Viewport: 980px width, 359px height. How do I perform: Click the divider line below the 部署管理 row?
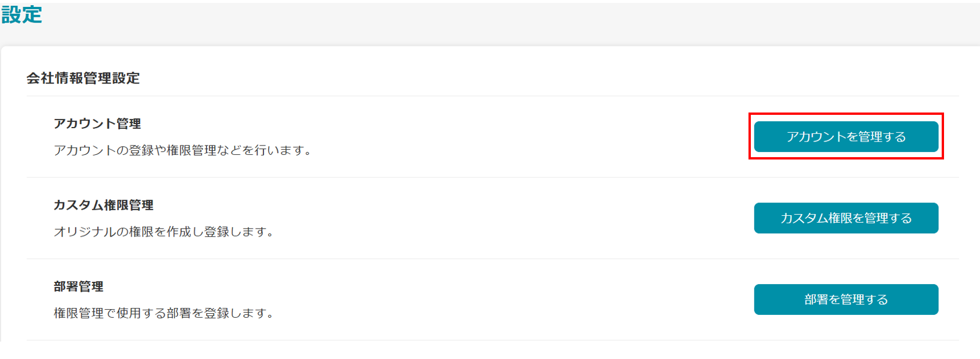(493, 340)
